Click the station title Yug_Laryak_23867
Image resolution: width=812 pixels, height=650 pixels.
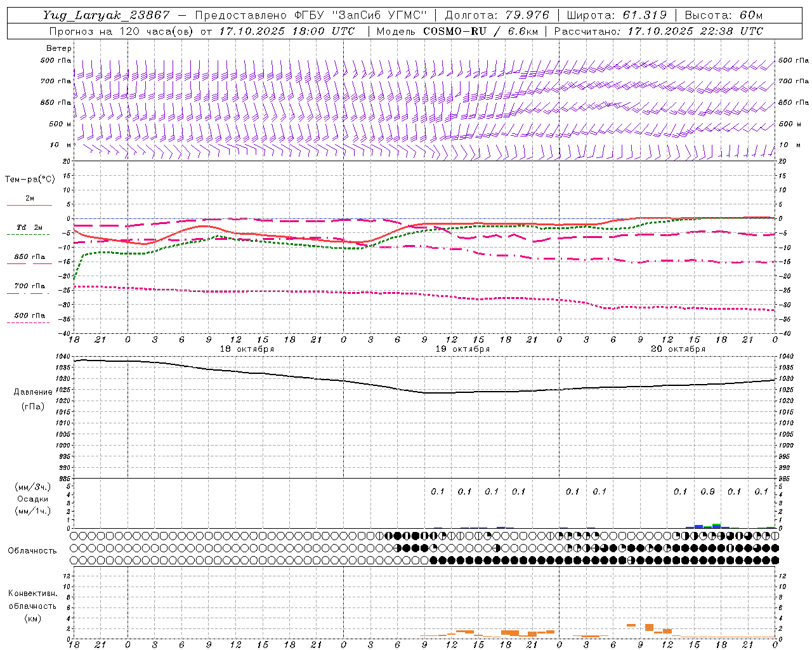(107, 15)
